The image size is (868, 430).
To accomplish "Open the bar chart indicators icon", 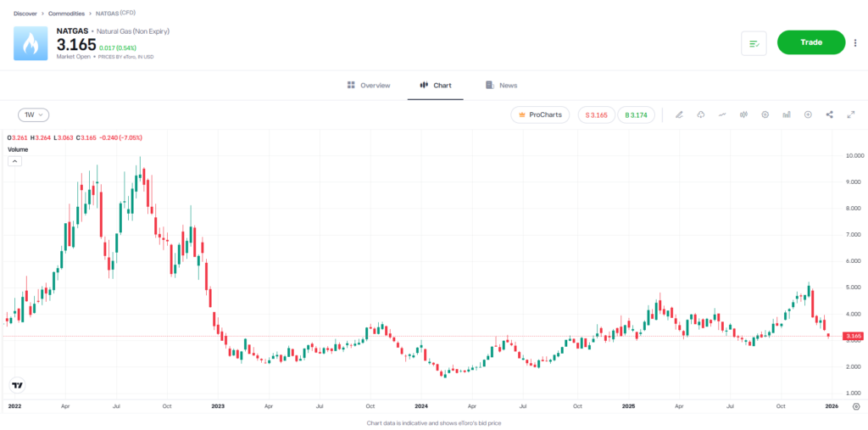I will pyautogui.click(x=787, y=114).
